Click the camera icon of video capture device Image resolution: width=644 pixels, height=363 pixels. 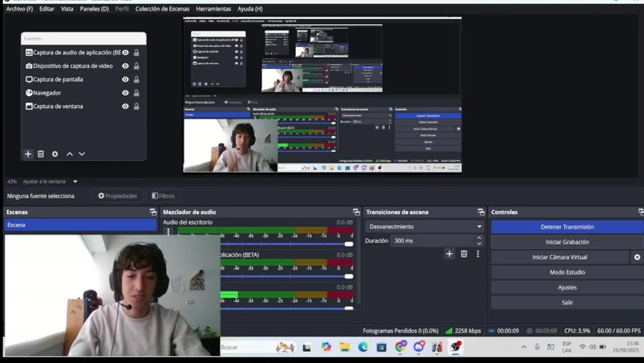[x=29, y=66]
